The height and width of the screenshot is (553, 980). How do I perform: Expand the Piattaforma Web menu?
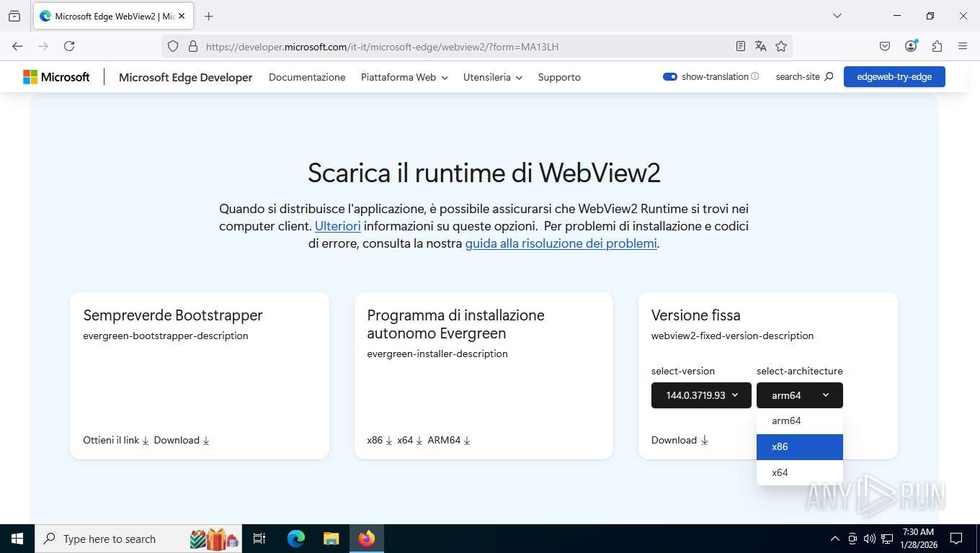(404, 77)
